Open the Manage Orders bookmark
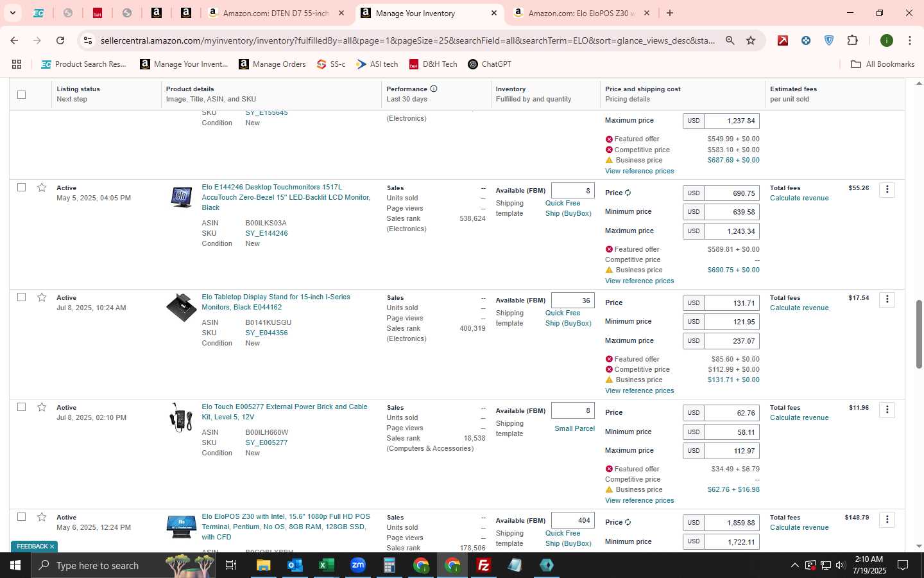Viewport: 924px width, 578px height. pos(272,64)
